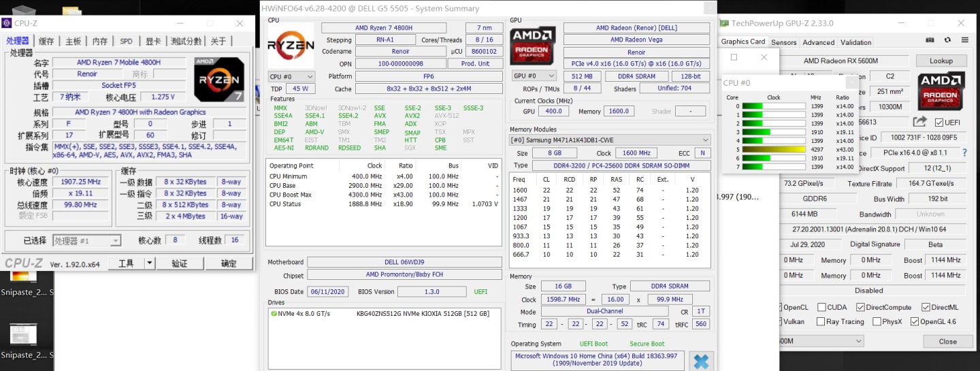Click the GPU-Z share BIOS arrow icon

[920, 122]
